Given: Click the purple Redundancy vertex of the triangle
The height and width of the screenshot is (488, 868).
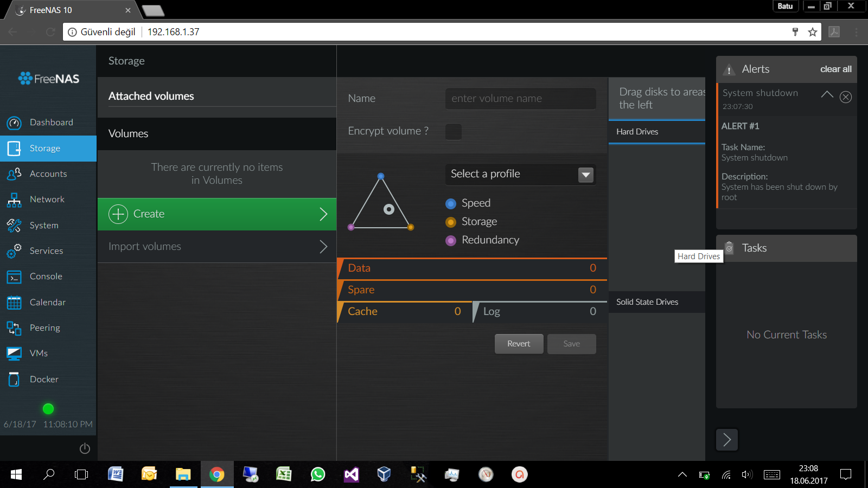Looking at the screenshot, I should point(351,227).
